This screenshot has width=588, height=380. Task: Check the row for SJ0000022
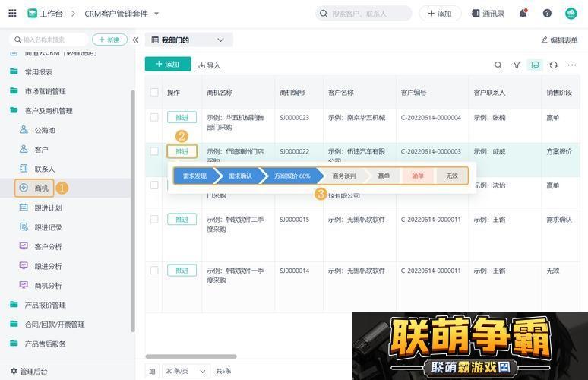154,151
